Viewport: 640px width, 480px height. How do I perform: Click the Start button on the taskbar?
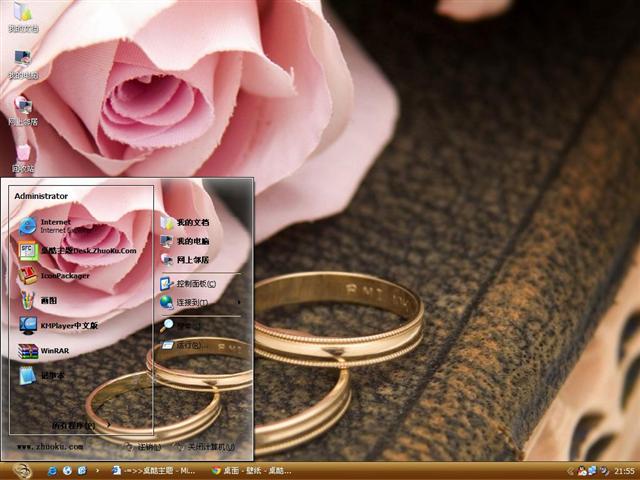pyautogui.click(x=22, y=471)
